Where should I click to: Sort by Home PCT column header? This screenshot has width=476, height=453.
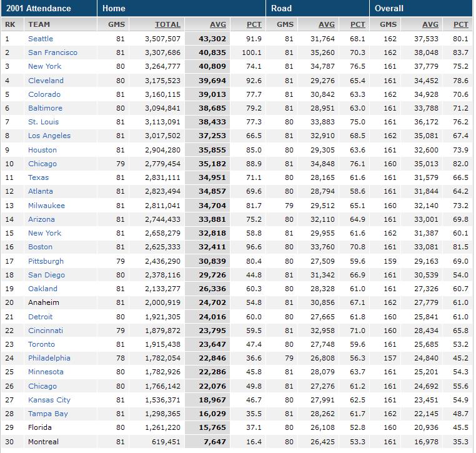click(x=254, y=24)
